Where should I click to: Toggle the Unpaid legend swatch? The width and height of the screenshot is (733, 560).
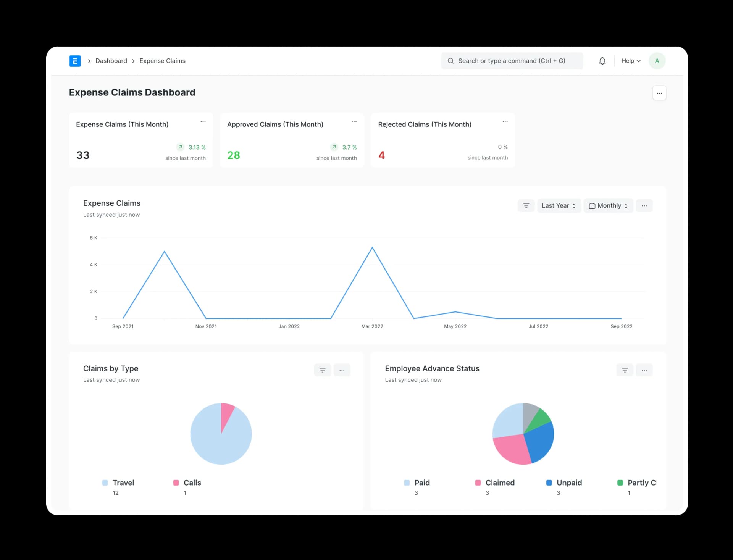[549, 483]
